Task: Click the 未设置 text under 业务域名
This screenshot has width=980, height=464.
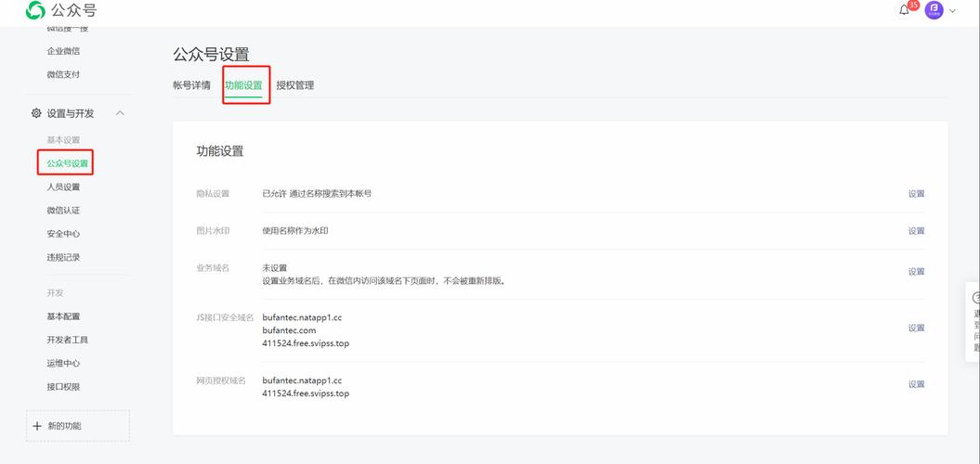Action: click(x=274, y=268)
